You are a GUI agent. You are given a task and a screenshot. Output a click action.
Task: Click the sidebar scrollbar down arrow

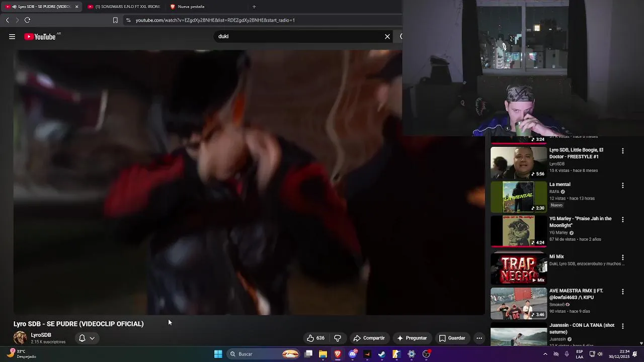point(641,343)
